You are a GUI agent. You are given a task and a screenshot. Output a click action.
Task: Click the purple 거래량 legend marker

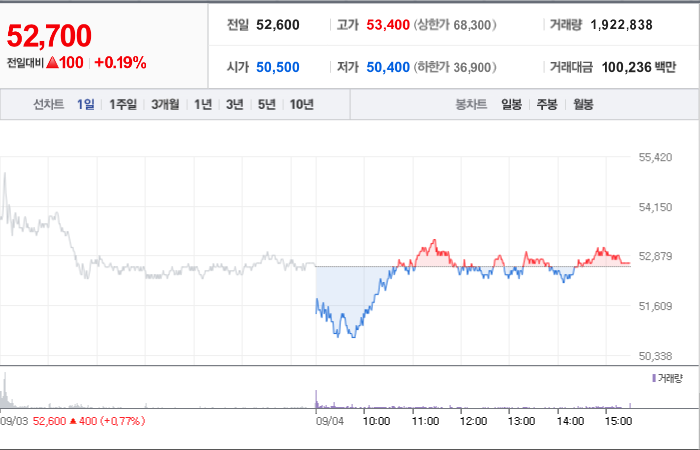click(x=654, y=379)
